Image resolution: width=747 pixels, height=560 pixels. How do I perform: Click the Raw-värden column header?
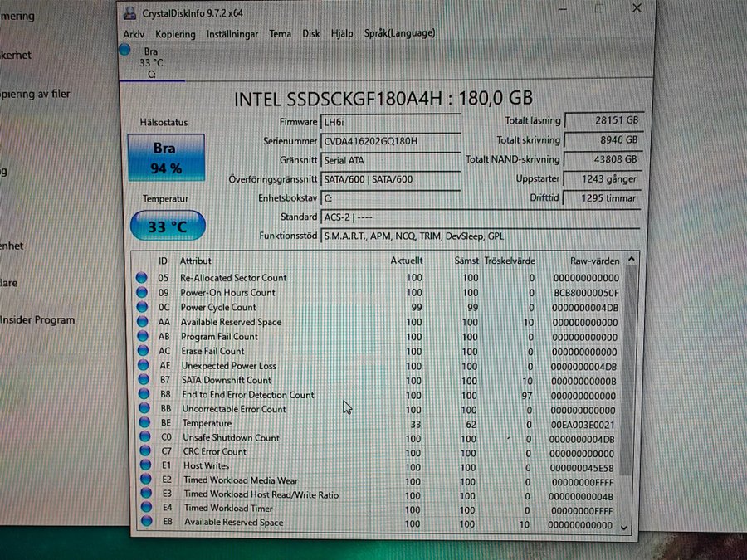(x=594, y=261)
